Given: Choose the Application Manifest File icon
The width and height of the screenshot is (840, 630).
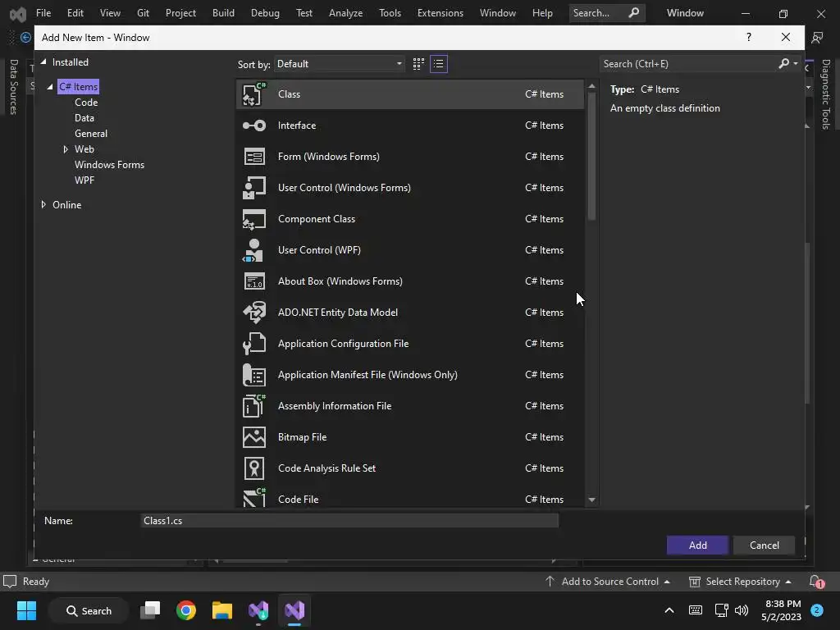Looking at the screenshot, I should [x=254, y=374].
